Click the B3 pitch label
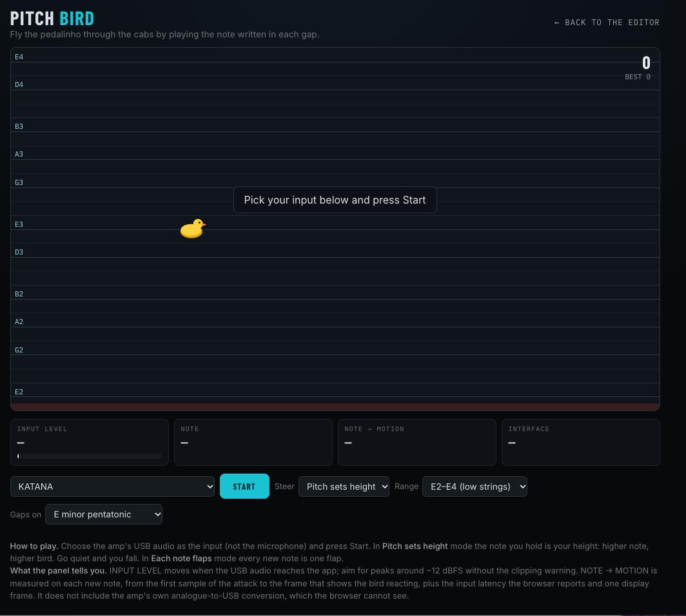This screenshot has width=686, height=616. 19,126
